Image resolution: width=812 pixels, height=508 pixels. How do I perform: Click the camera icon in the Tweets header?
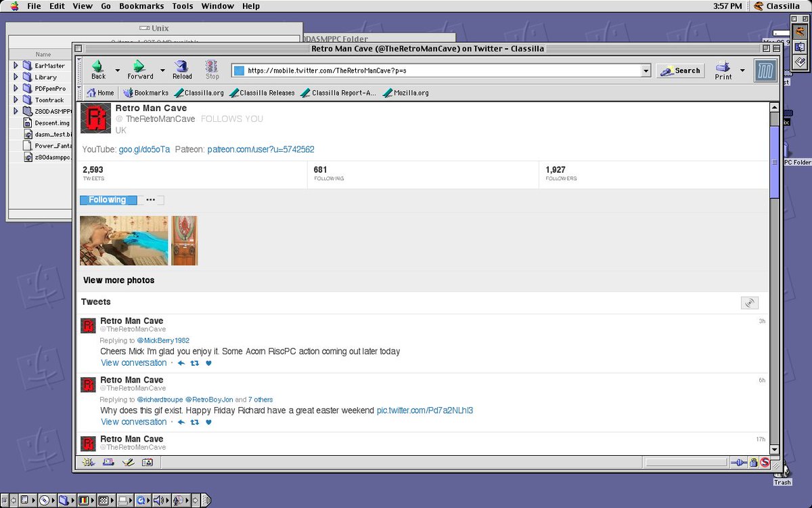point(750,303)
